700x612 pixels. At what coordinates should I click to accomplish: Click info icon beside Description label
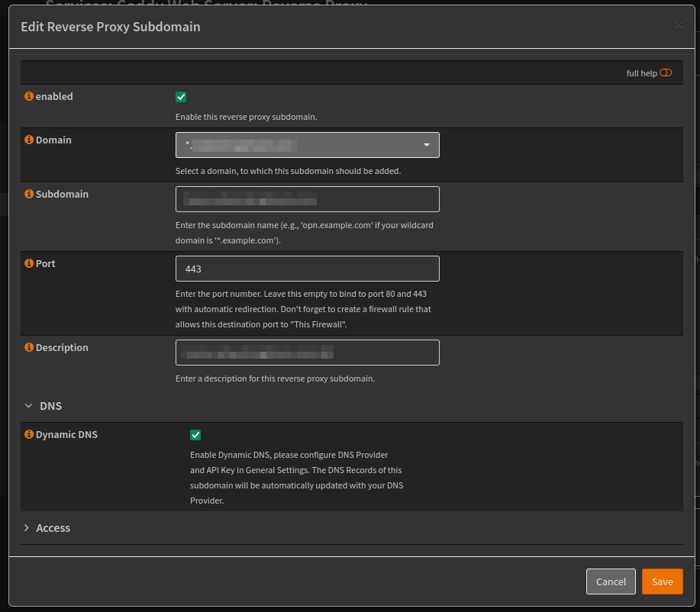(29, 348)
